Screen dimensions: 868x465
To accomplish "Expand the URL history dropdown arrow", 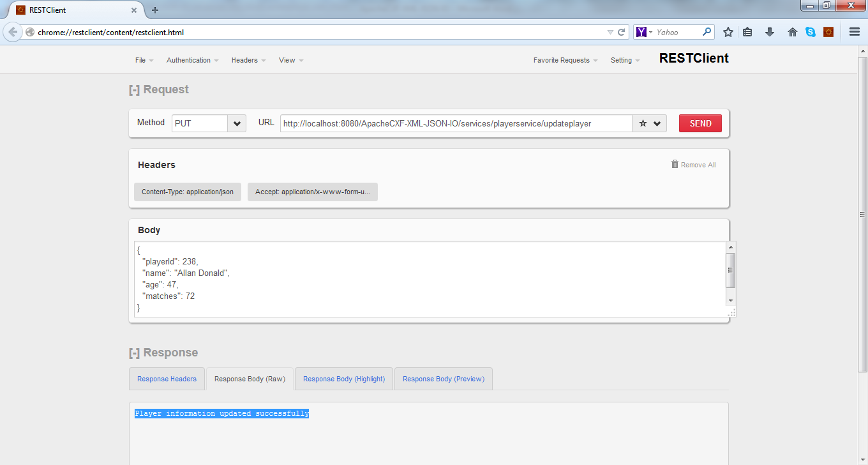I will coord(657,123).
